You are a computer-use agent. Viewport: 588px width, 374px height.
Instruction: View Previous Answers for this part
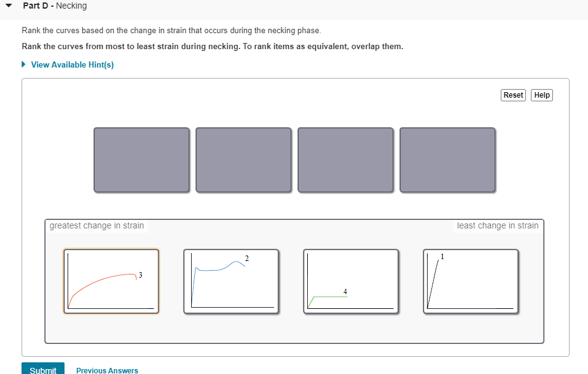click(x=107, y=370)
